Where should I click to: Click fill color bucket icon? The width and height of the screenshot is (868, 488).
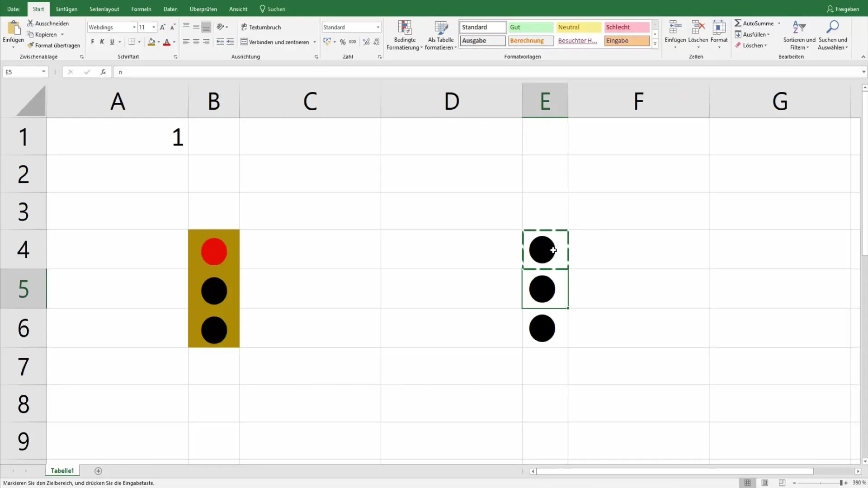151,42
